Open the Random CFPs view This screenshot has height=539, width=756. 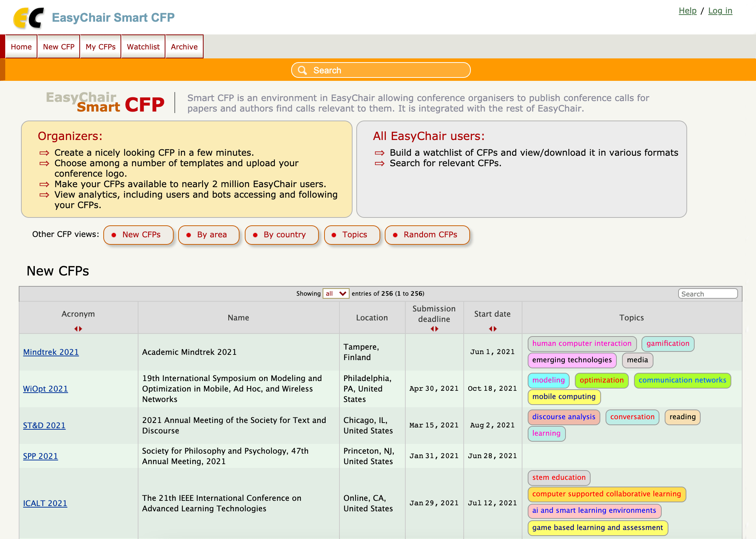(427, 235)
